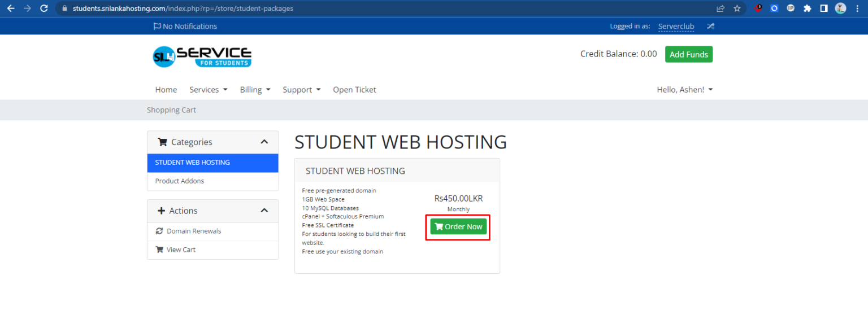Collapse the Categories panel
Viewport: 868px width, 315px height.
pos(264,142)
